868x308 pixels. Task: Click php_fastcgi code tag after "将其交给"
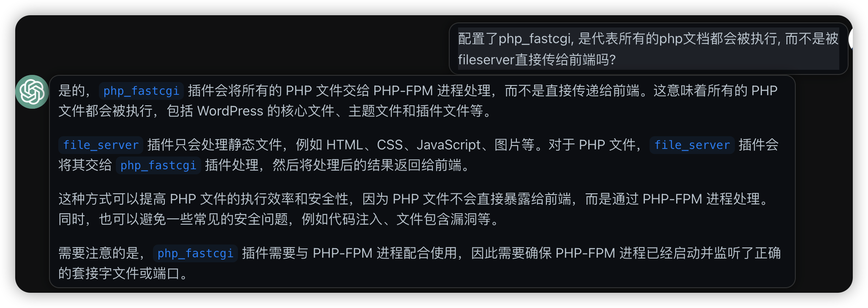(x=158, y=165)
